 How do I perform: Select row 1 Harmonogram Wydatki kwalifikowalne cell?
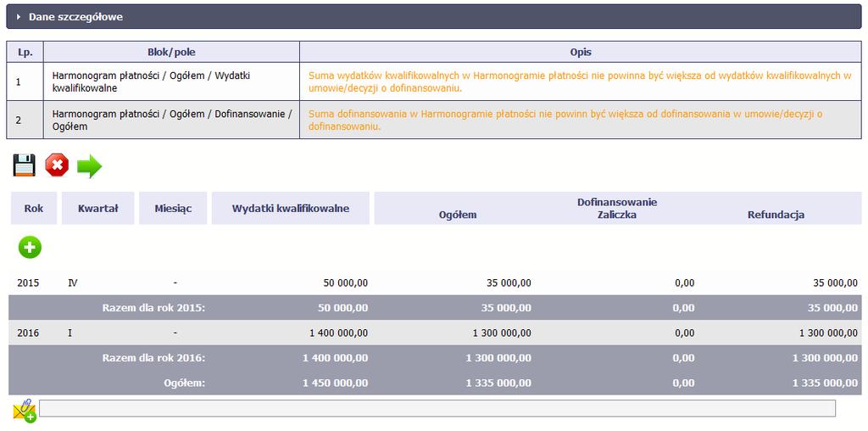171,81
